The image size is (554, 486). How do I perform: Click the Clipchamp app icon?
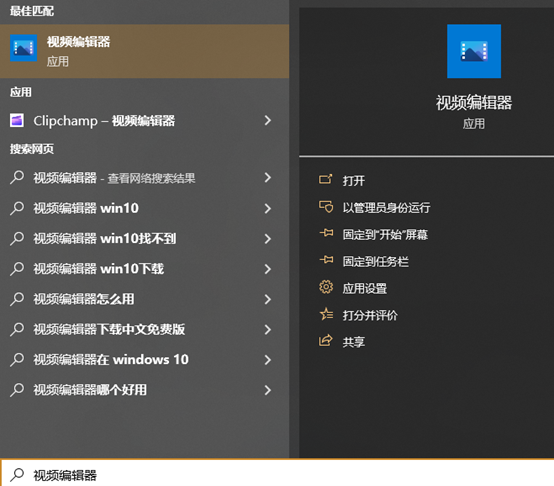pyautogui.click(x=17, y=120)
